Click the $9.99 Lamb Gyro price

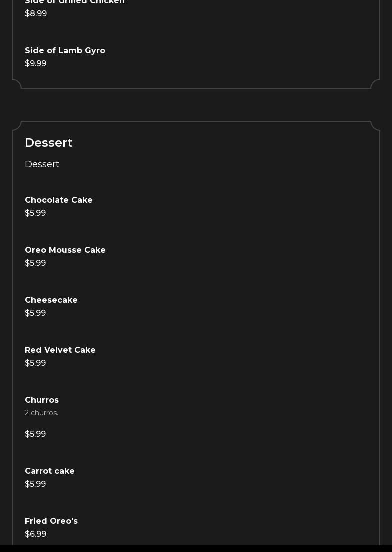(x=36, y=64)
